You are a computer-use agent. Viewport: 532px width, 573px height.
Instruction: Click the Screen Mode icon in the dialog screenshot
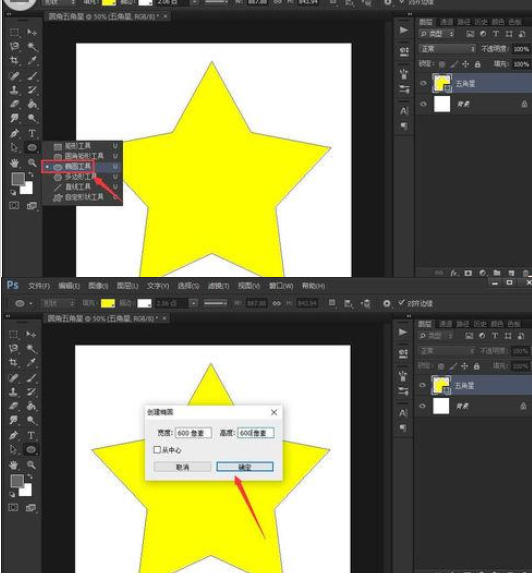point(31,507)
